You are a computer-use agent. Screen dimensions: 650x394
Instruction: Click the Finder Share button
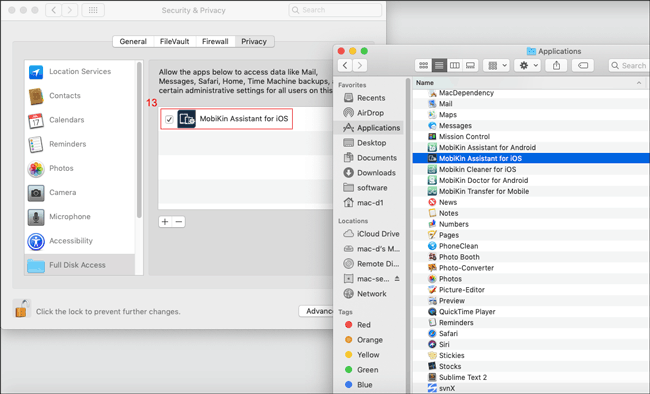pyautogui.click(x=556, y=65)
